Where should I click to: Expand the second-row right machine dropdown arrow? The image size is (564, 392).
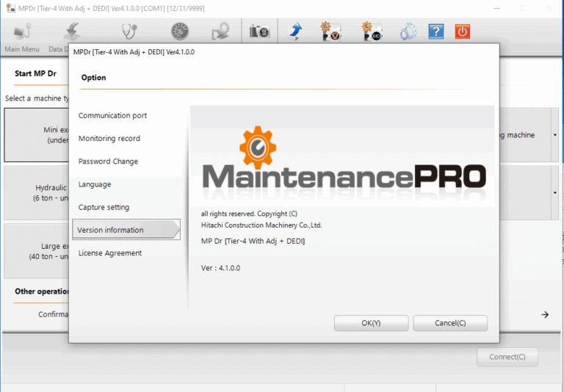click(555, 193)
